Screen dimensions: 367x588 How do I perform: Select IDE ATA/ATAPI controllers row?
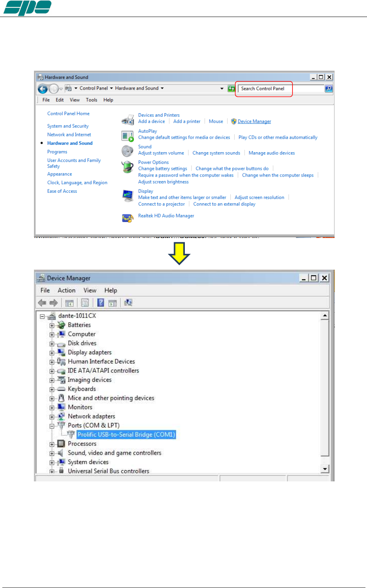tap(103, 370)
